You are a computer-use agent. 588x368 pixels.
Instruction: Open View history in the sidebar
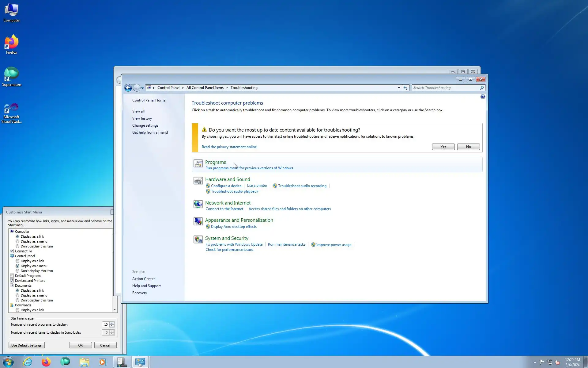coord(142,118)
